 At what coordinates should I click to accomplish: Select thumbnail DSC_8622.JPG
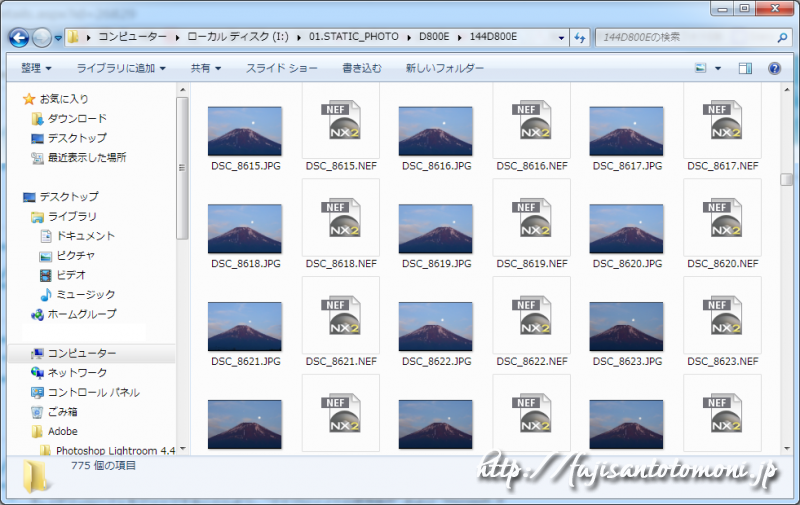[436, 326]
